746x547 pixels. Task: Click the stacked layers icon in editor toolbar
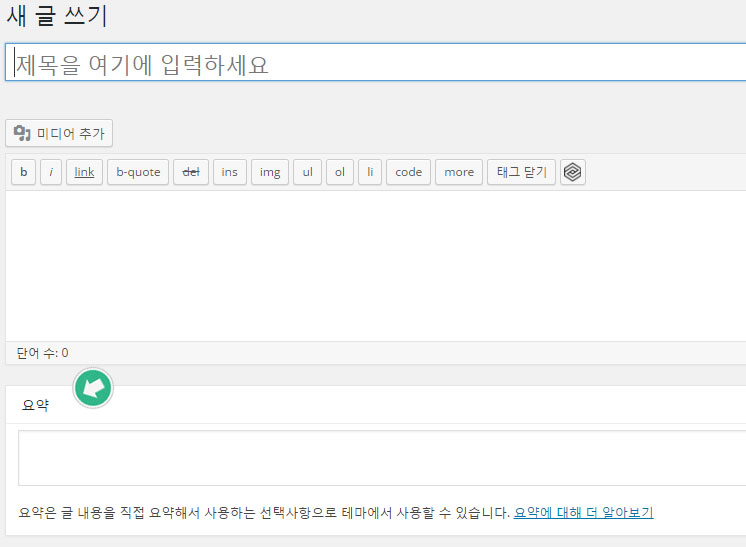pos(572,172)
